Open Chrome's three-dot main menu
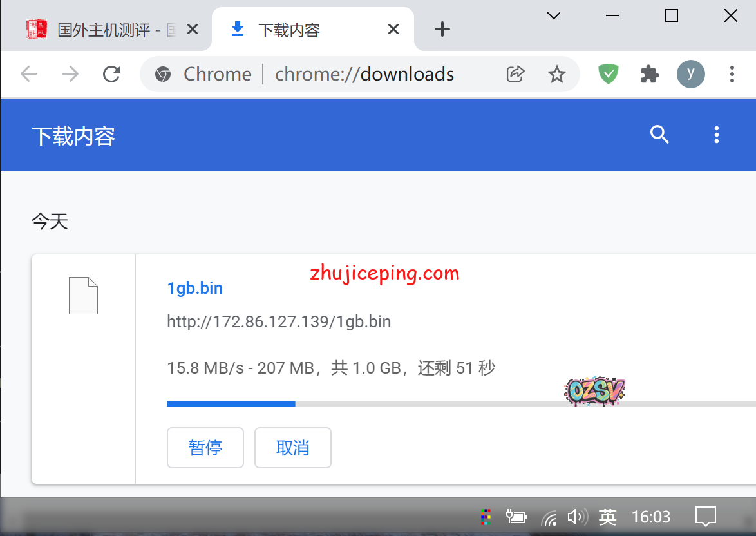This screenshot has height=536, width=756. tap(732, 75)
